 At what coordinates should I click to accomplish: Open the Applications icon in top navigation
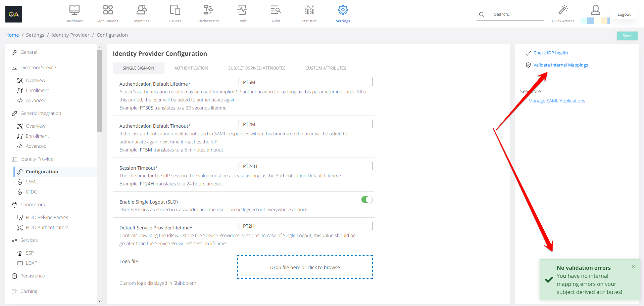tap(108, 10)
